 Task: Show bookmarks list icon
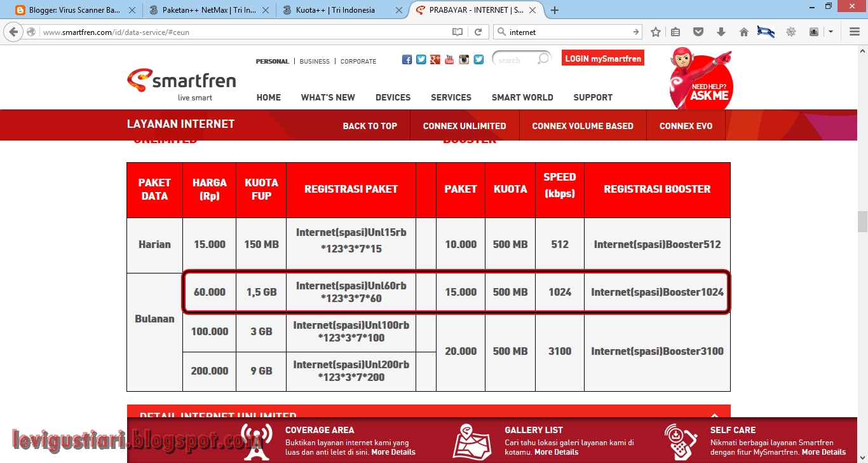675,32
